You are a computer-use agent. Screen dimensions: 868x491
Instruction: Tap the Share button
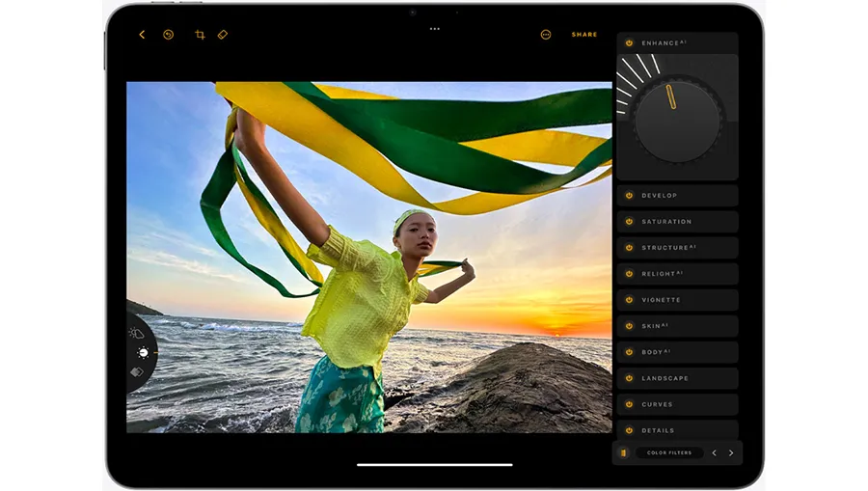[584, 35]
